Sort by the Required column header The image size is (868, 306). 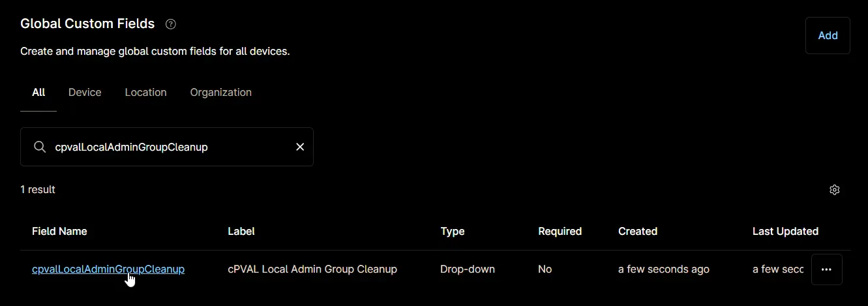(560, 231)
